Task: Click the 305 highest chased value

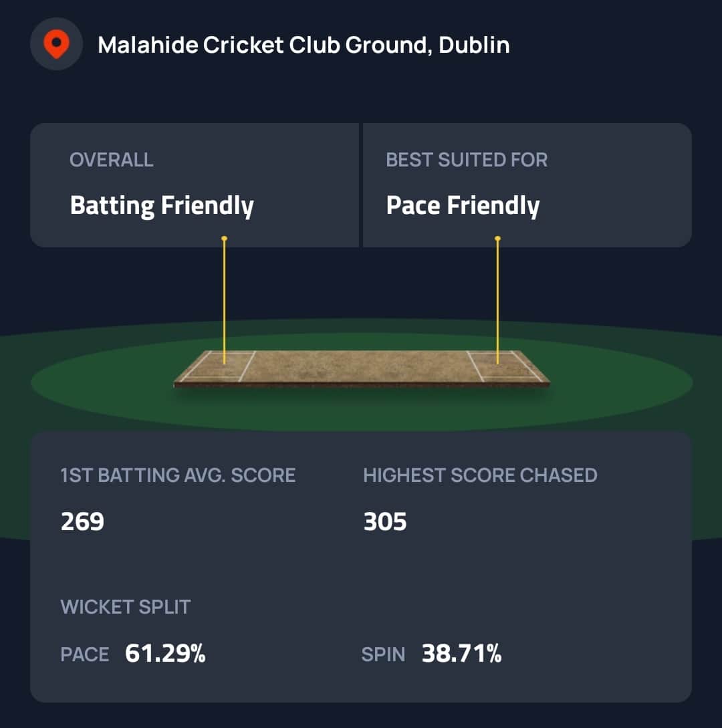Action: point(385,521)
